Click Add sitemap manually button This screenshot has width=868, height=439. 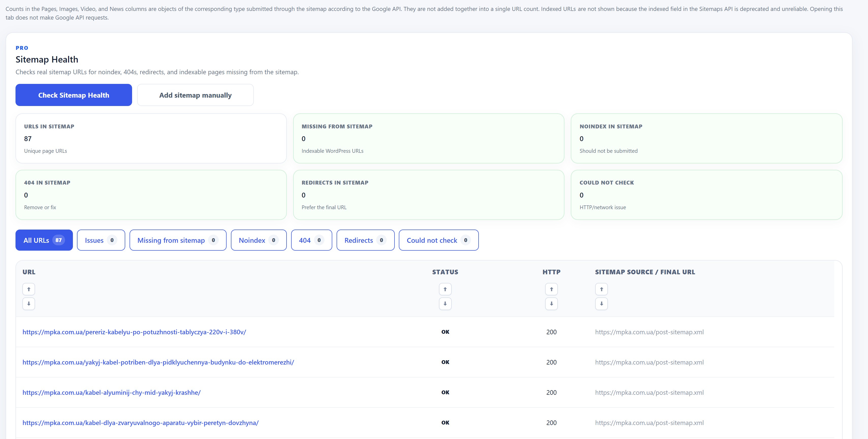tap(195, 95)
